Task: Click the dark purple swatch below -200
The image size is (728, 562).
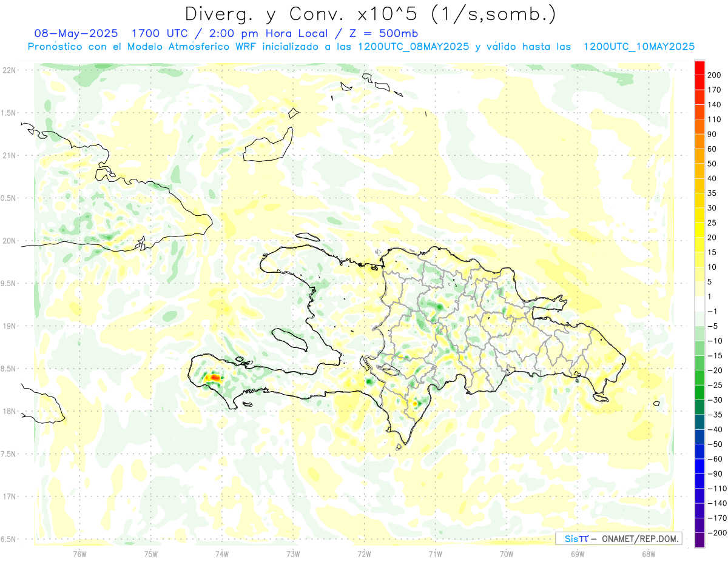Action: pos(699,540)
